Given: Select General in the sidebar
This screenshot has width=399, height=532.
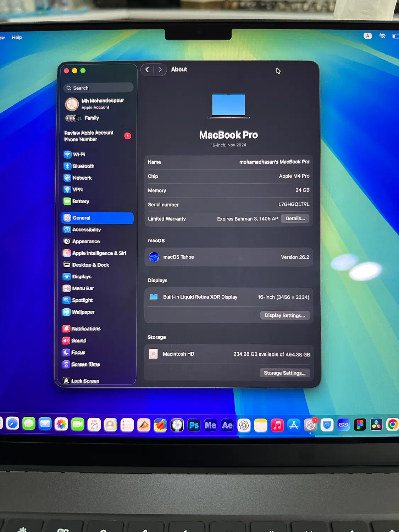Looking at the screenshot, I should (98, 218).
